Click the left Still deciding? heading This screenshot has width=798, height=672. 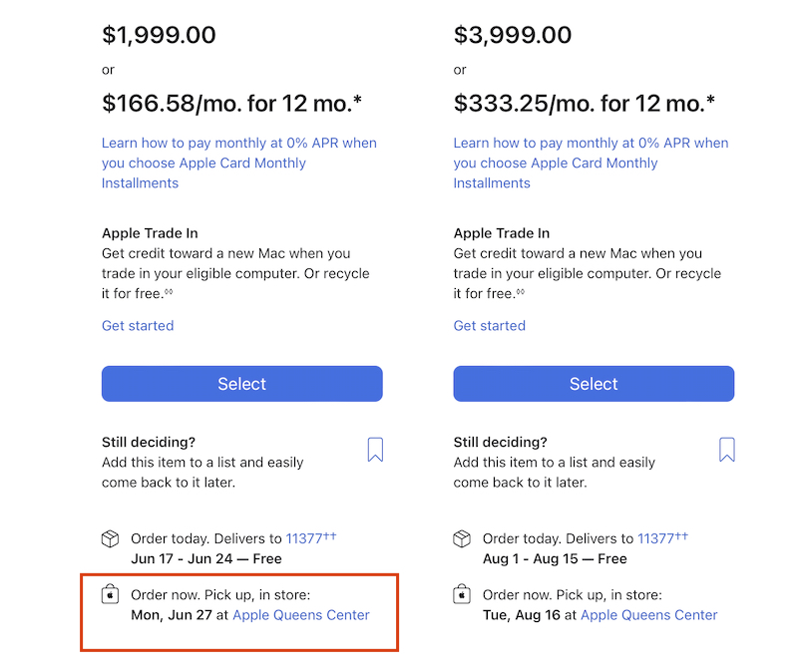tap(149, 443)
